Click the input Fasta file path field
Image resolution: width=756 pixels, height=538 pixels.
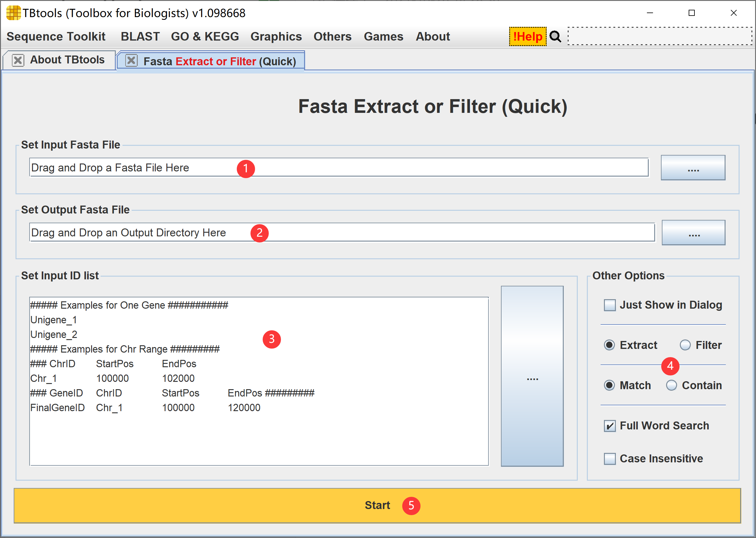click(x=339, y=168)
